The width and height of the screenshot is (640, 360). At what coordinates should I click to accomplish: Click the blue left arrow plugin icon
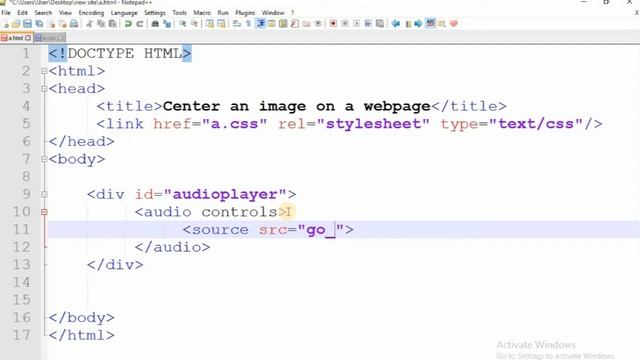pos(395,24)
